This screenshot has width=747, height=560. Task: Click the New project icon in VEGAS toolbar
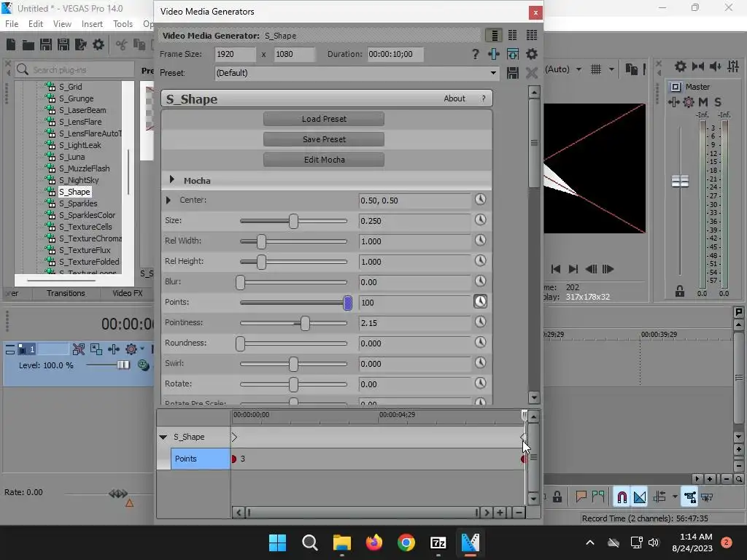(x=11, y=44)
